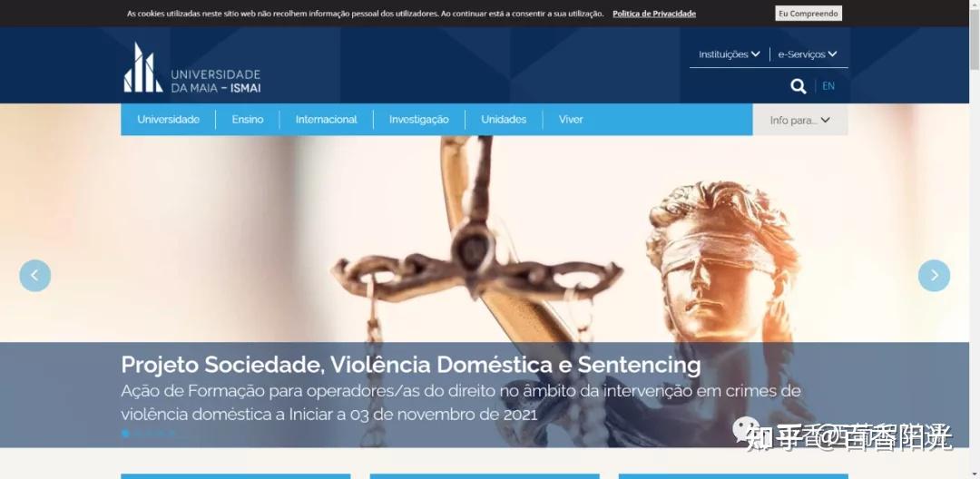
Task: Open the Política de Privacidade link
Action: [x=653, y=14]
